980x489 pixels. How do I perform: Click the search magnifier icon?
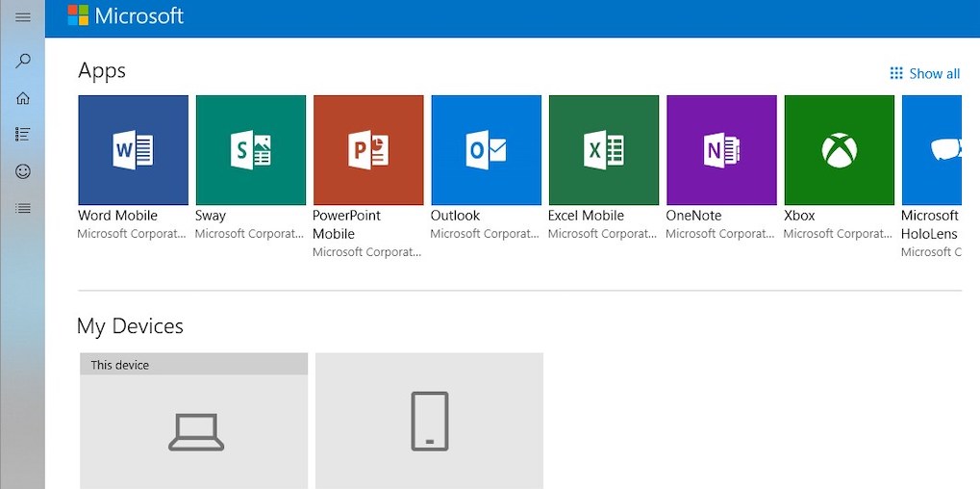point(23,61)
